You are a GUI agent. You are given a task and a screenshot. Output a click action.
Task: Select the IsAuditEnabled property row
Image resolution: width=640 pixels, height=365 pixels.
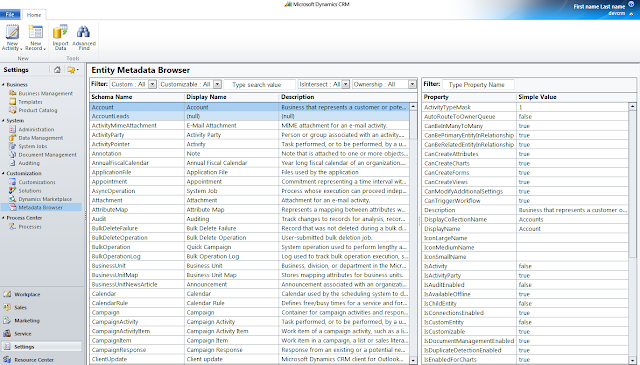click(526, 285)
